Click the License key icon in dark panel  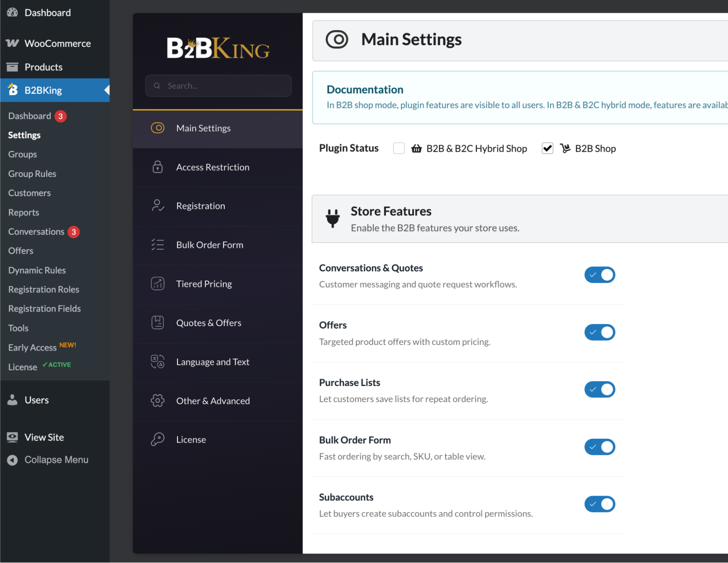click(158, 439)
